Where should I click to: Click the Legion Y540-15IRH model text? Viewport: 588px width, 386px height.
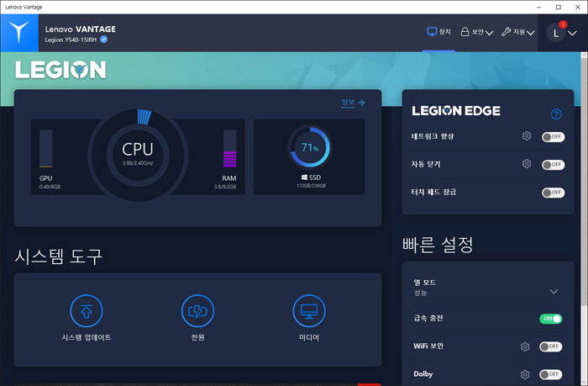tap(71, 40)
